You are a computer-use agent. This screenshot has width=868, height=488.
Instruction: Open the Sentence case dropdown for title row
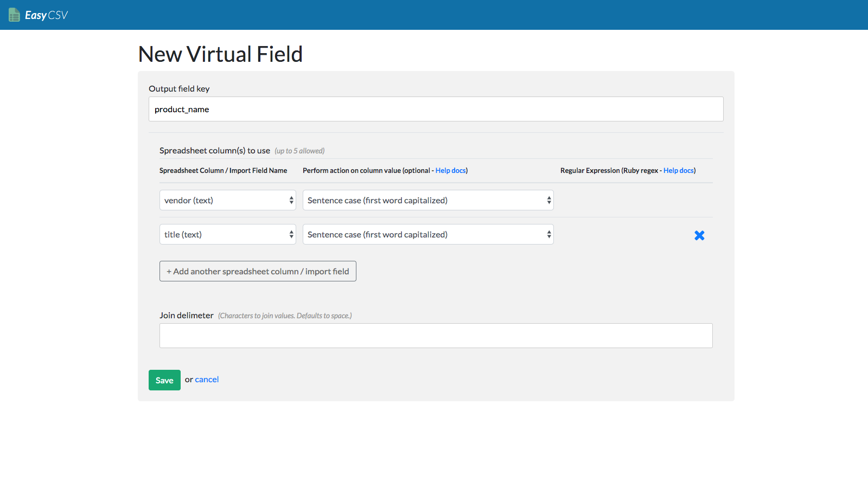[x=427, y=234]
